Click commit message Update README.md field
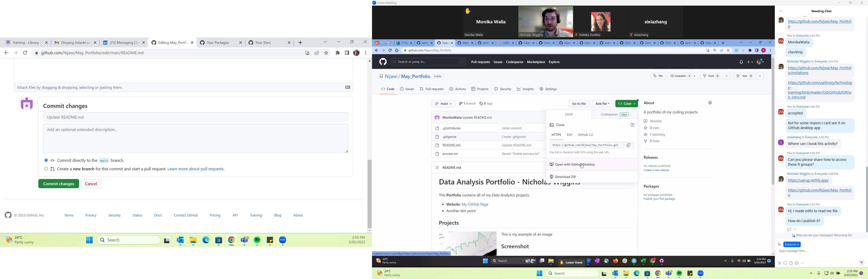Viewport: 868px width, 279px height. tap(196, 117)
